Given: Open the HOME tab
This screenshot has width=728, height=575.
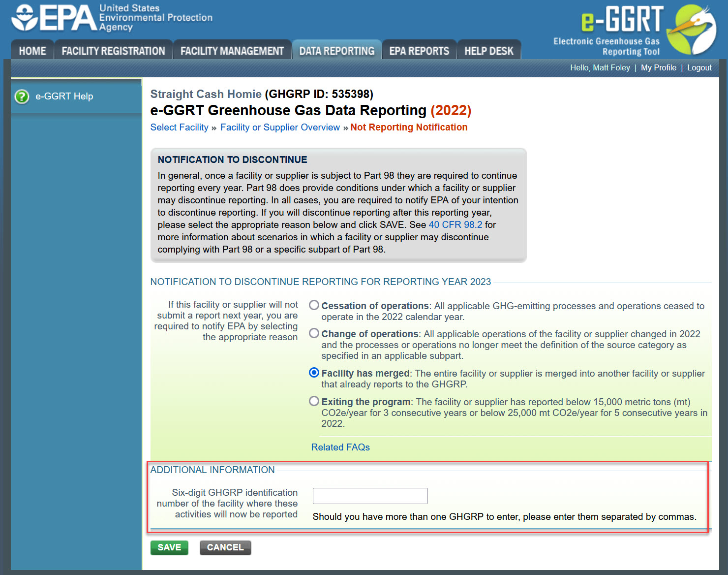Looking at the screenshot, I should coord(32,51).
